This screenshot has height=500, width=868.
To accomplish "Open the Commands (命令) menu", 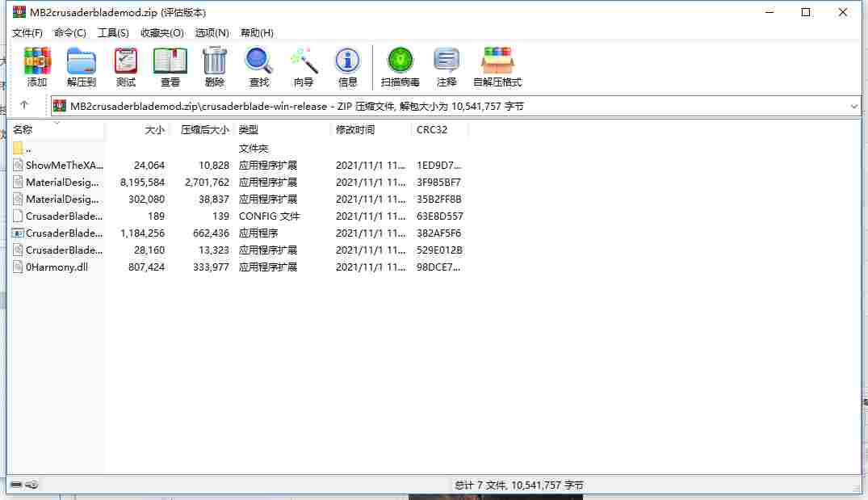I will coord(69,32).
